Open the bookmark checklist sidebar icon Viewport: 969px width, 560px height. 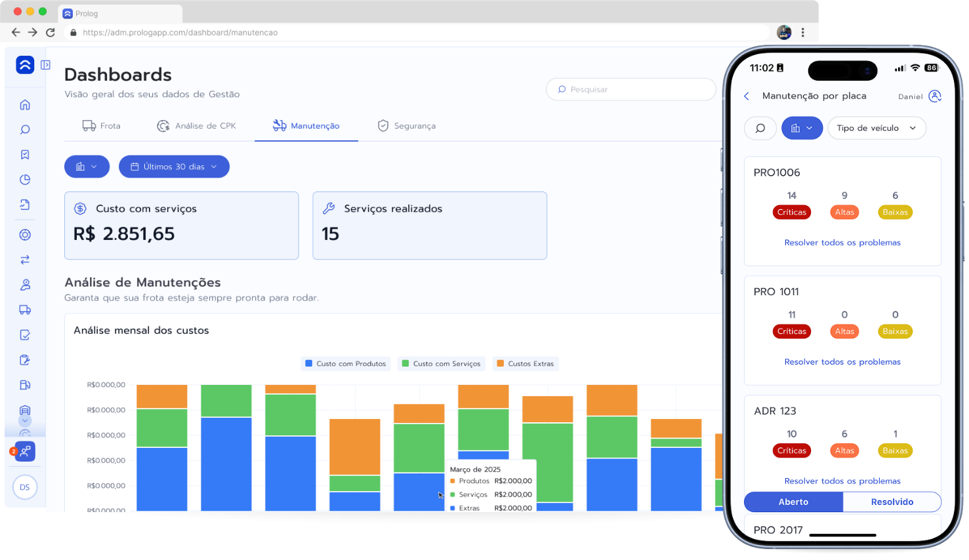pyautogui.click(x=25, y=155)
